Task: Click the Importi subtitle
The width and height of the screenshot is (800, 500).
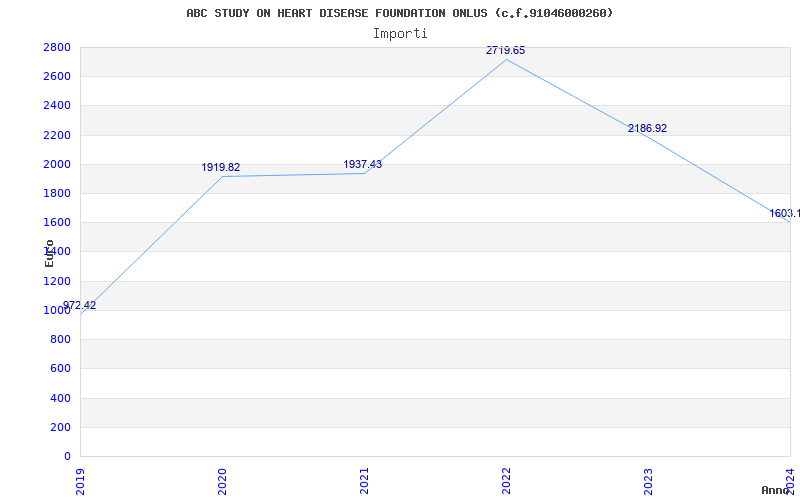Action: point(400,34)
